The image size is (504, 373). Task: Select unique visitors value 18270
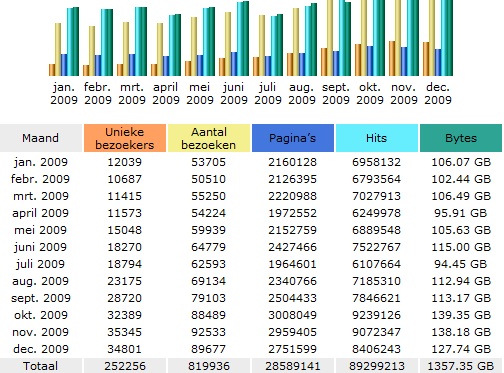125,247
